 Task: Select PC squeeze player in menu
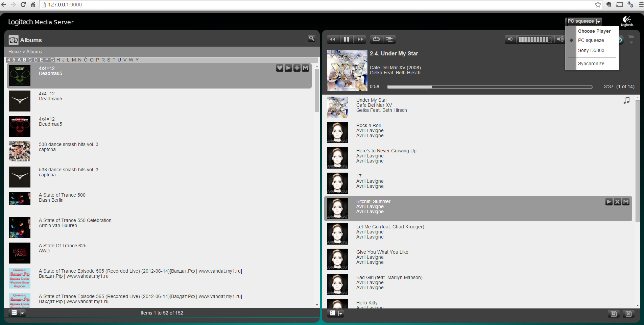coord(591,40)
